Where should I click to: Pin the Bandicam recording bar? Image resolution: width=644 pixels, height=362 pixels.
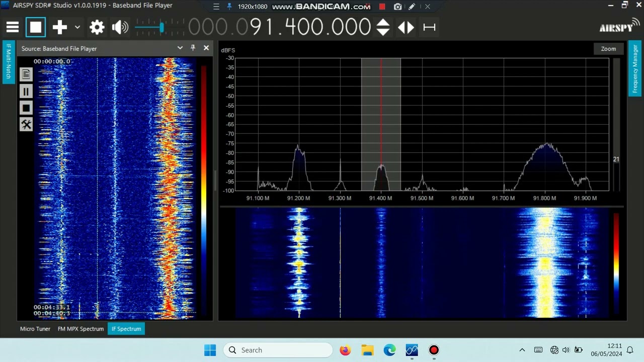coord(229,7)
